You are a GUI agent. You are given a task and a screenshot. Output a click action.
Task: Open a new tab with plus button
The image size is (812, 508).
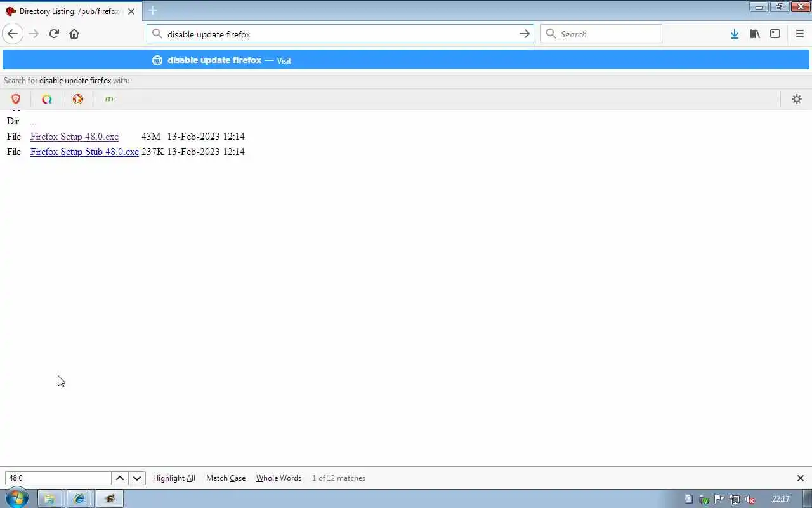click(x=153, y=10)
